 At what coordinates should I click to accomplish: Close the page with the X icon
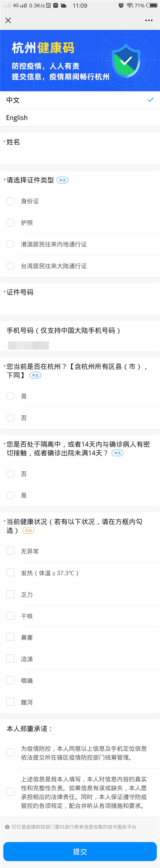tap(9, 20)
